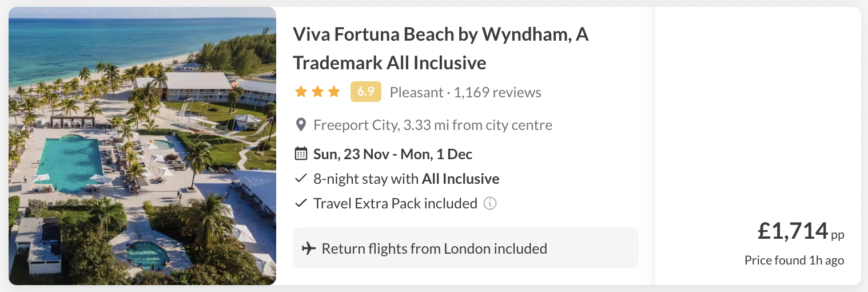The image size is (868, 292).
Task: Click the Price found 1h ago note
Action: point(794,261)
